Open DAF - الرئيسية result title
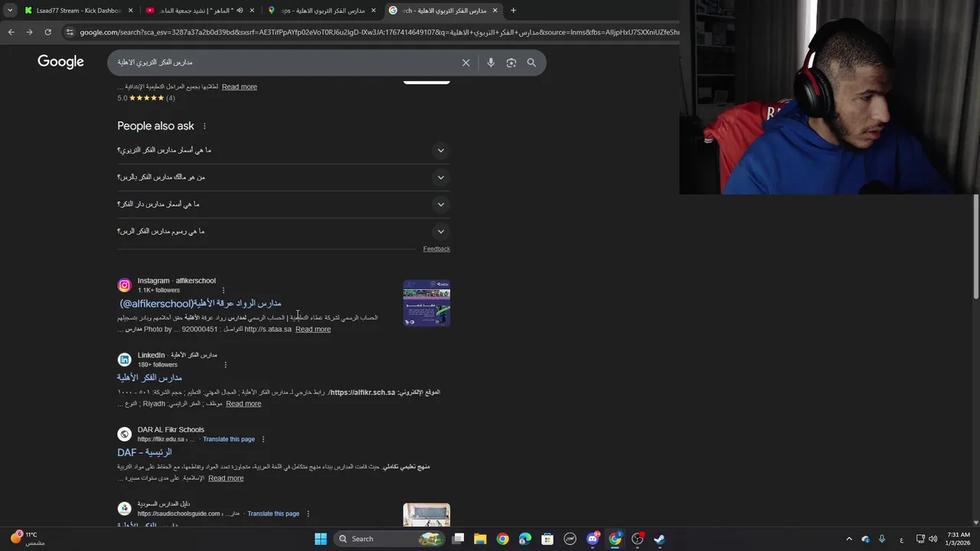980x551 pixels. (144, 452)
